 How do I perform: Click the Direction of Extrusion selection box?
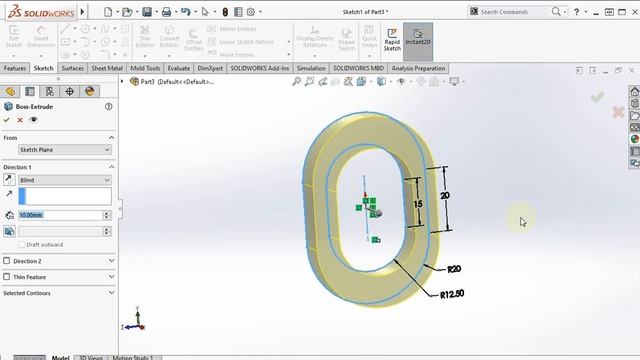(x=65, y=196)
